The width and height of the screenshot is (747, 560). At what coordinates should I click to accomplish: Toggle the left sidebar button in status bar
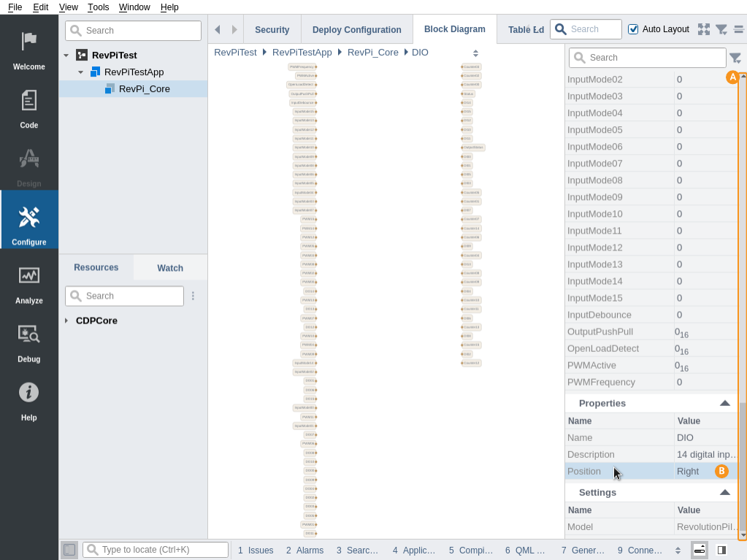[69, 550]
